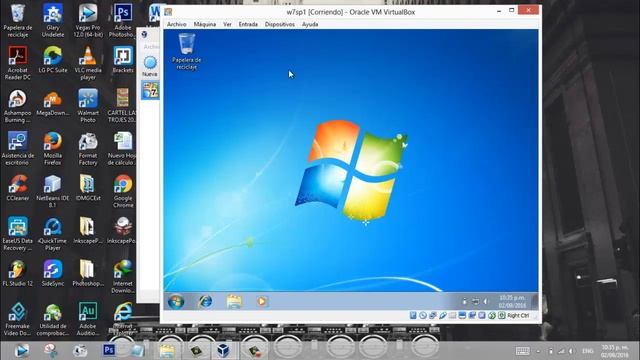Select Asistencia de escritorio desktop icon
The width and height of the screenshot is (640, 360).
point(18,148)
